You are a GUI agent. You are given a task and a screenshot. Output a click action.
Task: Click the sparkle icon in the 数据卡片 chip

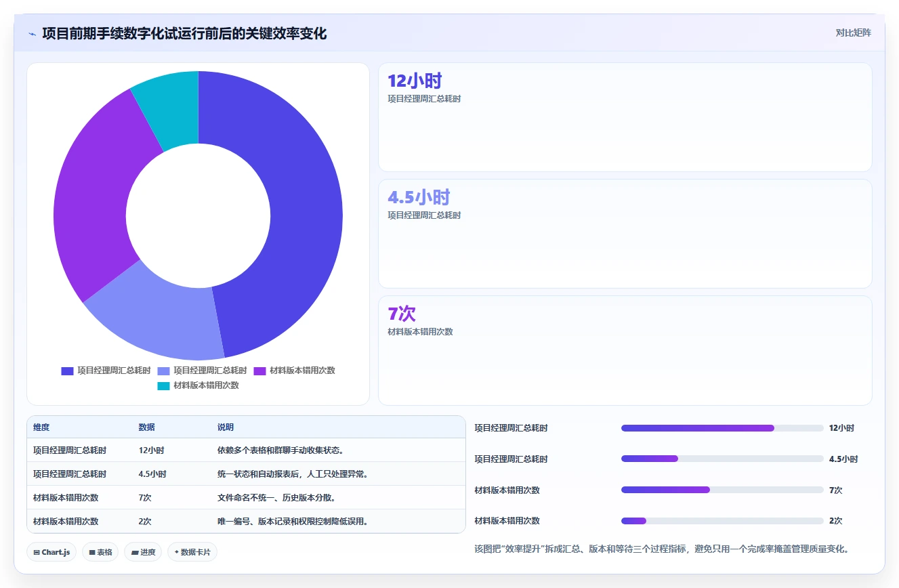(x=177, y=552)
